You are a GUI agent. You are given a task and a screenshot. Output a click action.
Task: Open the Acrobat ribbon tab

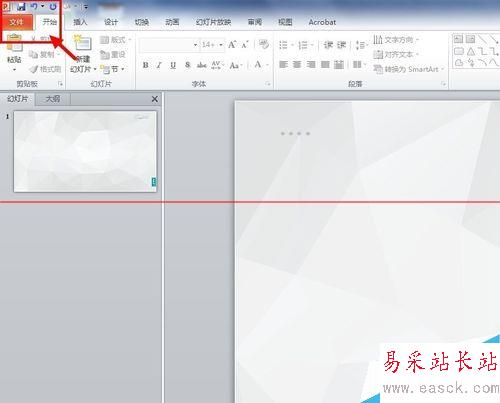tap(322, 22)
